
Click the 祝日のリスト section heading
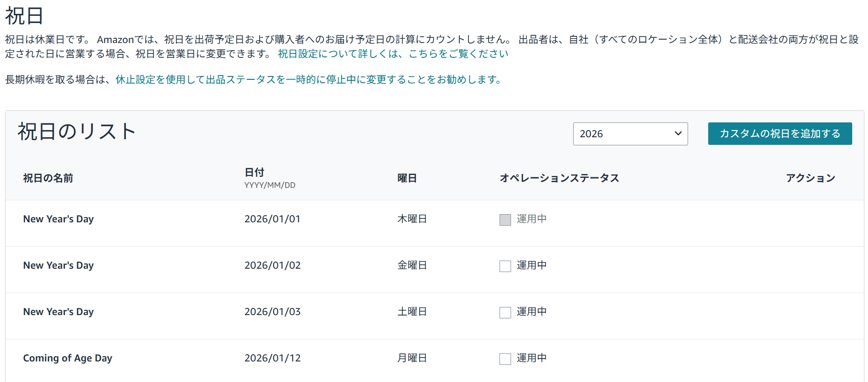(x=77, y=131)
